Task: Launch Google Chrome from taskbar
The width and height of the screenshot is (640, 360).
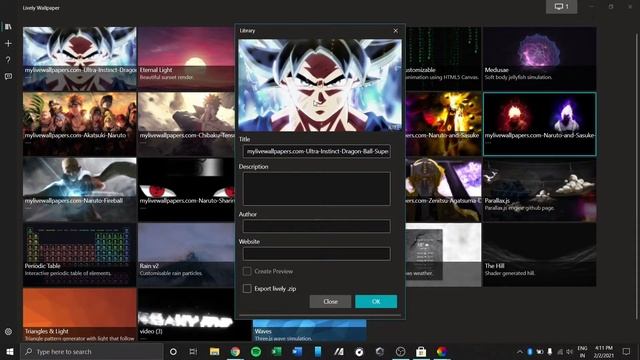Action: point(235,351)
